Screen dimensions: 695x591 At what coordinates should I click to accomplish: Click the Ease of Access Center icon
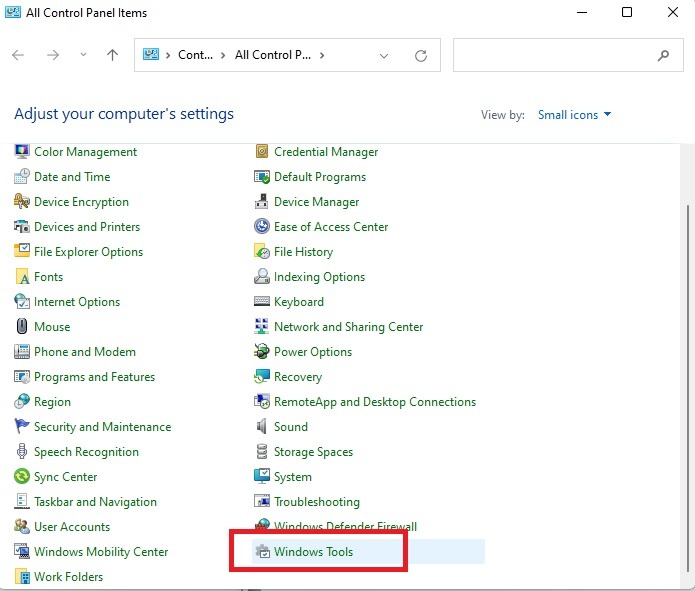tap(262, 227)
